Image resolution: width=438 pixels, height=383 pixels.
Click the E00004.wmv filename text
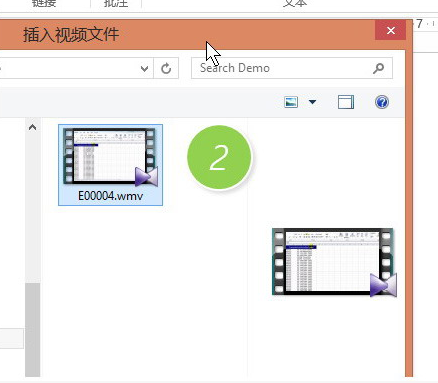point(110,196)
